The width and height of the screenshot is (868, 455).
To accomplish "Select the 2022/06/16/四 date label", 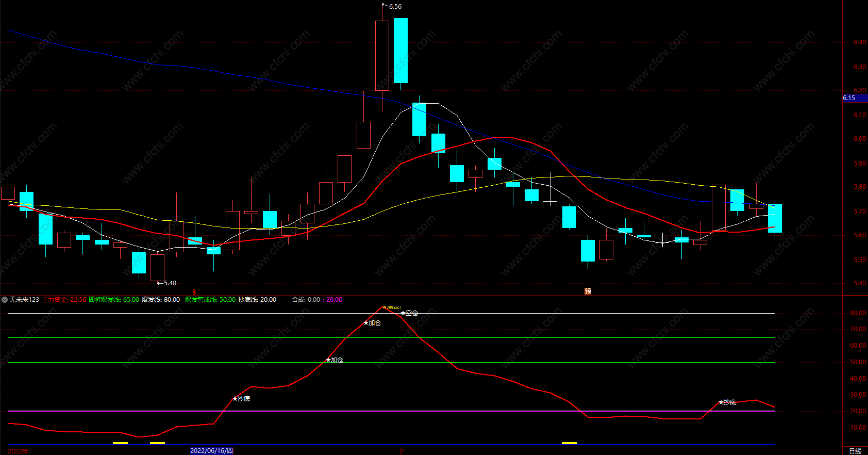I will click(x=211, y=451).
